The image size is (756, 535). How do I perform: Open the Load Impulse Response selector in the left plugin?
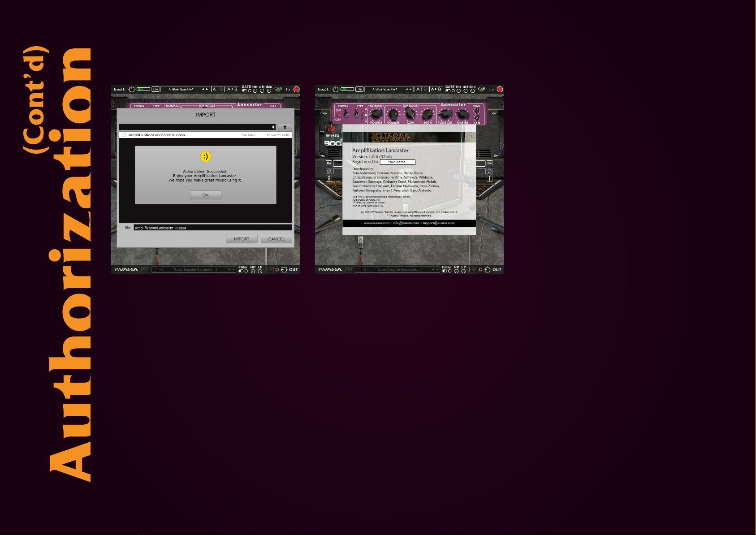pyautogui.click(x=195, y=270)
